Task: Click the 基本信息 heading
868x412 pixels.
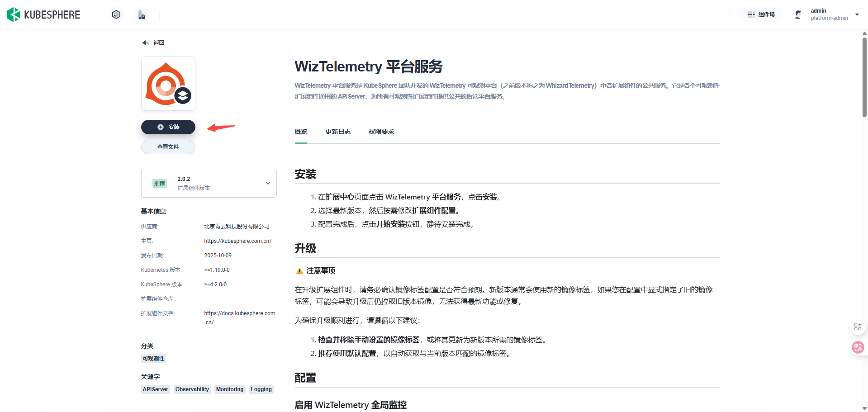Action: click(x=153, y=211)
